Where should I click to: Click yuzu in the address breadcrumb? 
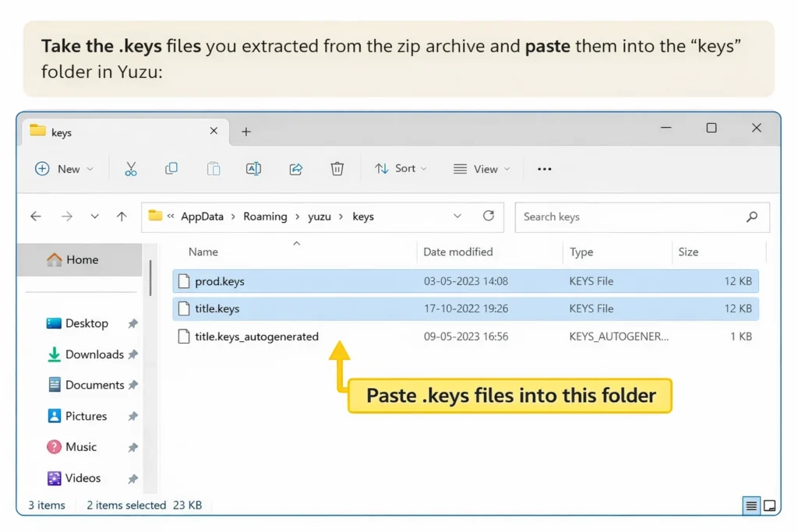pyautogui.click(x=320, y=217)
